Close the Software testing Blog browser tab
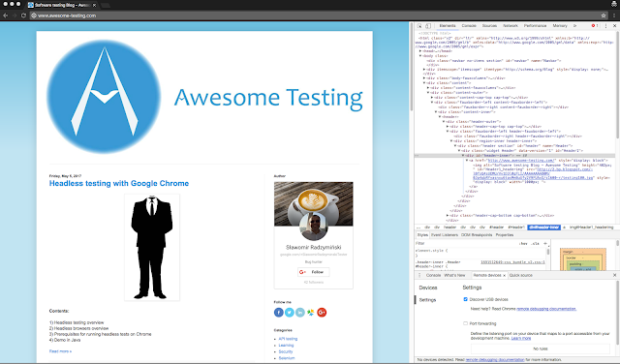This screenshot has width=620, height=364. pos(94,5)
